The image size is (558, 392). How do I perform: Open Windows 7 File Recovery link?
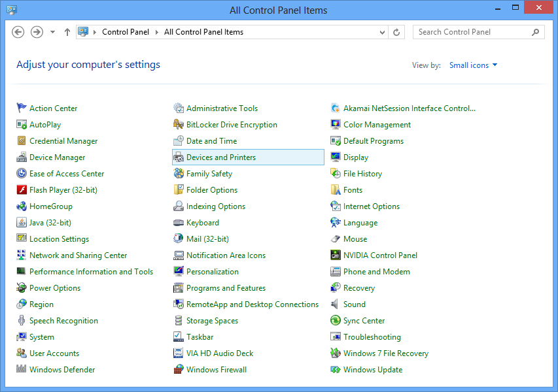click(386, 353)
